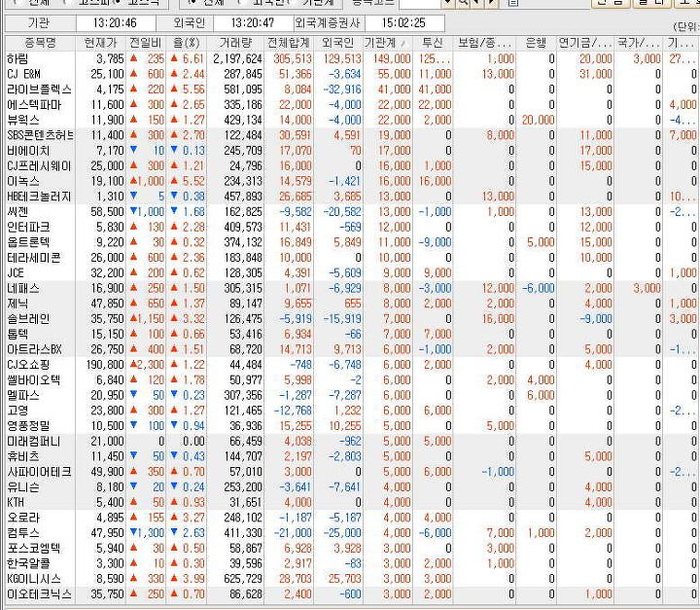Open the stock code dropdown arrow

click(x=448, y=3)
